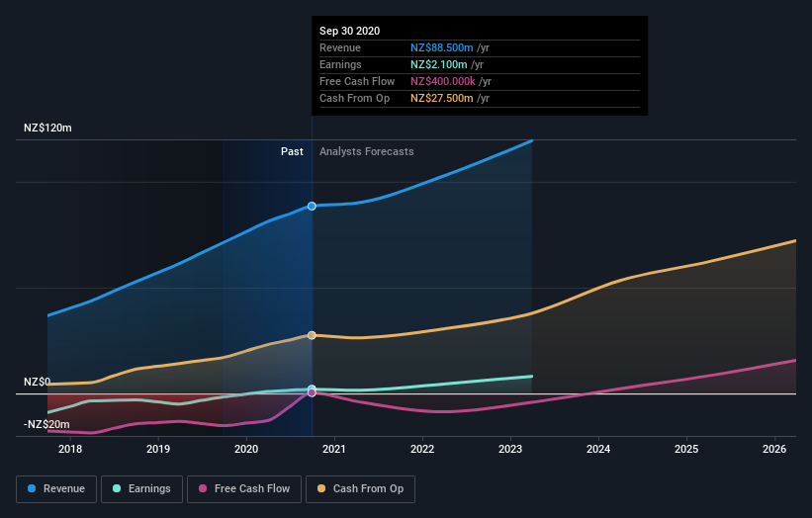Click the NZ$400.000k free cash flow value
The width and height of the screenshot is (812, 518).
tap(443, 81)
